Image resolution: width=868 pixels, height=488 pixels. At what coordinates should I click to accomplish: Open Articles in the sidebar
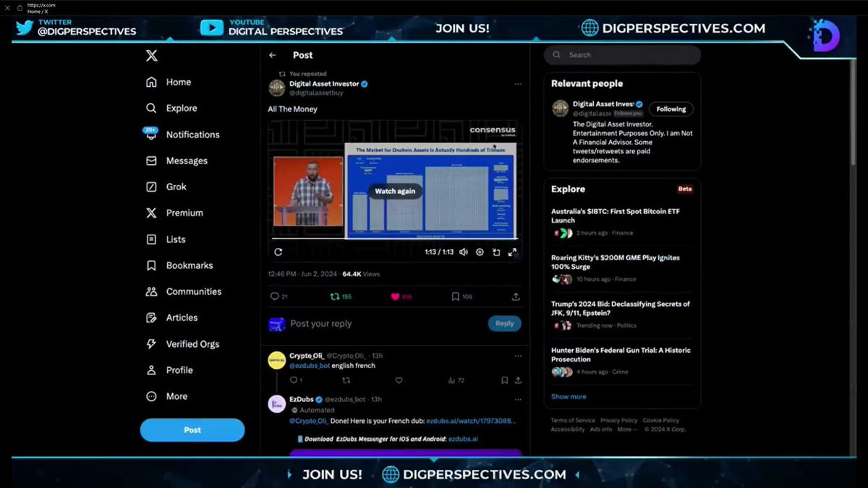tap(171, 317)
